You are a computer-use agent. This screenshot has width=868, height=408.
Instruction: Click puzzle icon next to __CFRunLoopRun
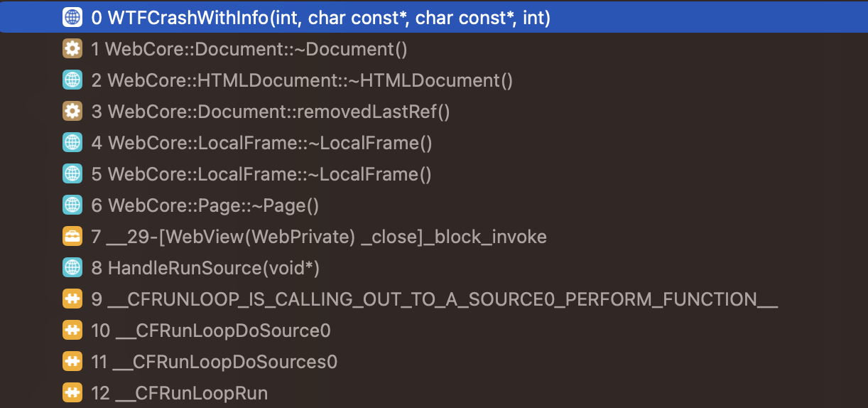pyautogui.click(x=72, y=393)
